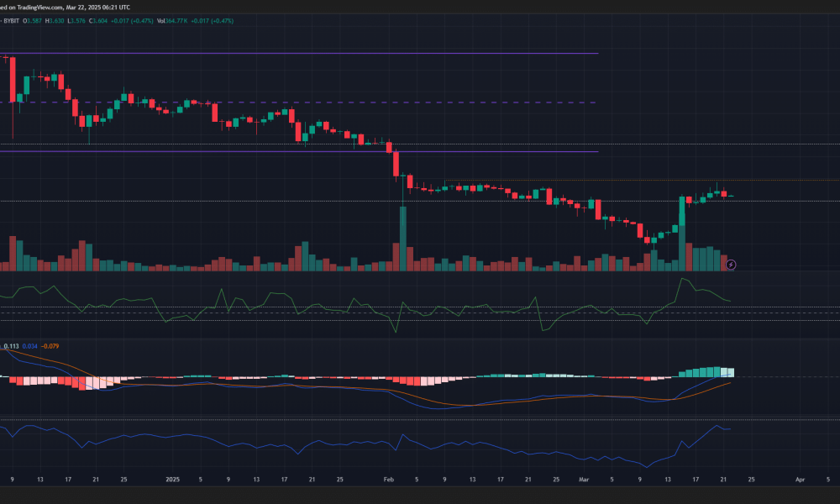Click the MACD histogram value 0.113
This screenshot has width=840, height=504.
11,346
